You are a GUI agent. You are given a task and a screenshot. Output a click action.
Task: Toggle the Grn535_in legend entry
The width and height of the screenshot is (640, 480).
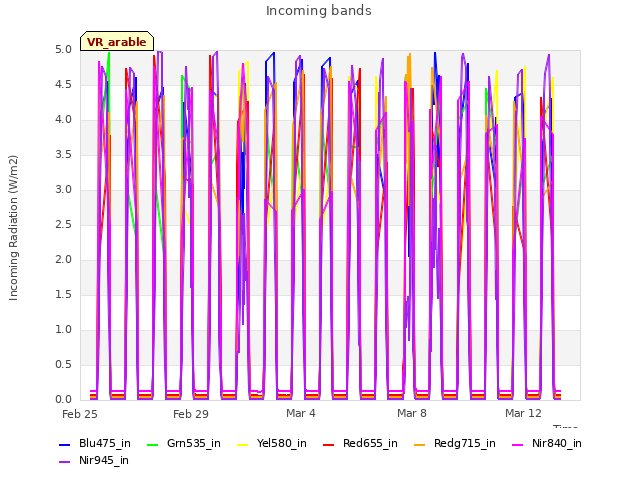coord(184,444)
